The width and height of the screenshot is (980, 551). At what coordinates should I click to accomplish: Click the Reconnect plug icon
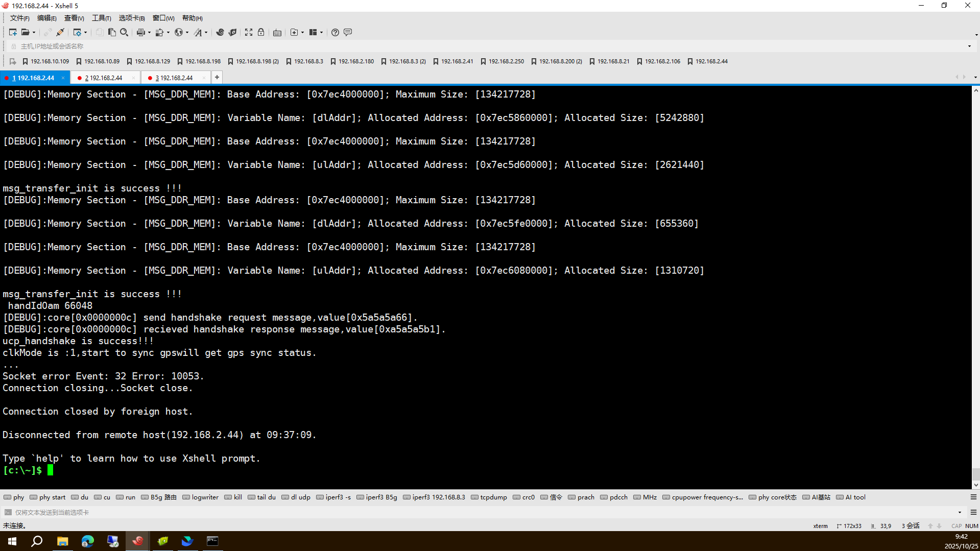coord(60,32)
